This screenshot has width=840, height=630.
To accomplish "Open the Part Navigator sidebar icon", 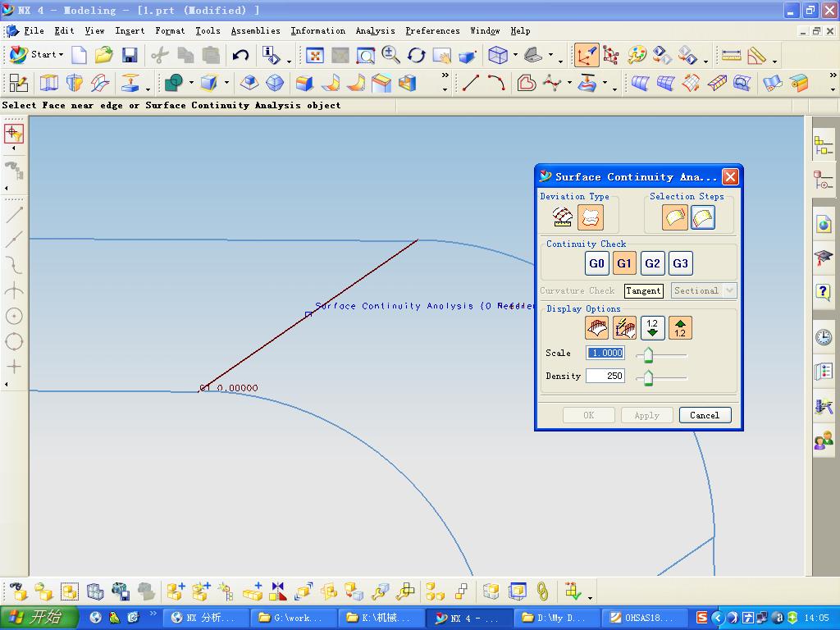I will click(x=824, y=180).
